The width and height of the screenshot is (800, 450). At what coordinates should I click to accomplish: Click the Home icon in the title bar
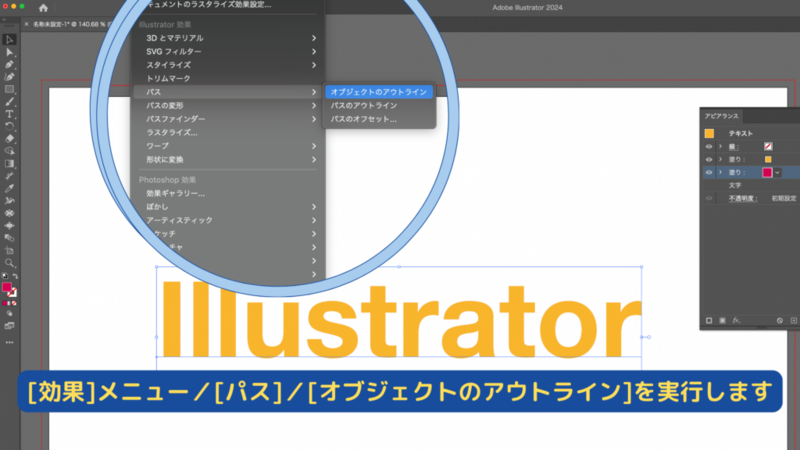(x=43, y=8)
